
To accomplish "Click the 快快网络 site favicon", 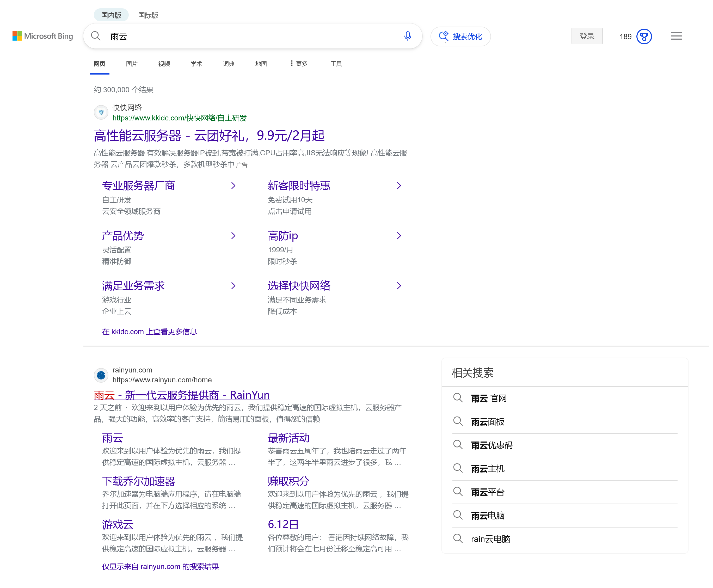I will point(101,112).
